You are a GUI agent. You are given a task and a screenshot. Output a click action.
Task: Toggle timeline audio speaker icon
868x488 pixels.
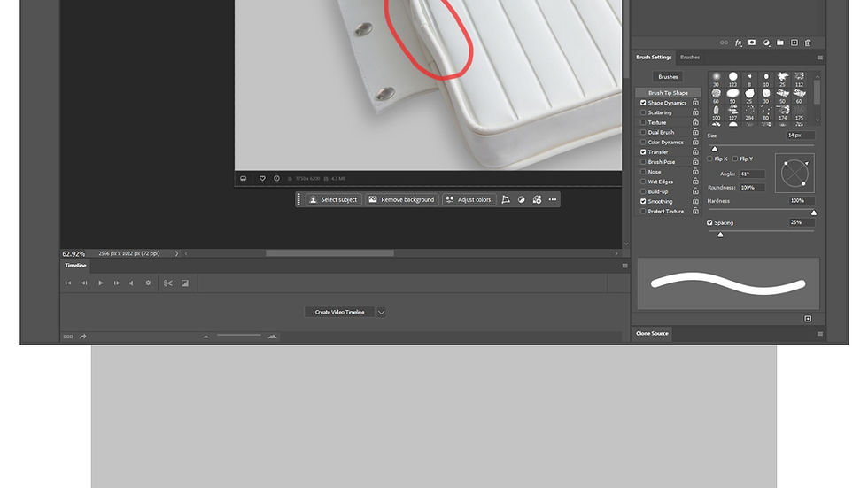pyautogui.click(x=131, y=283)
